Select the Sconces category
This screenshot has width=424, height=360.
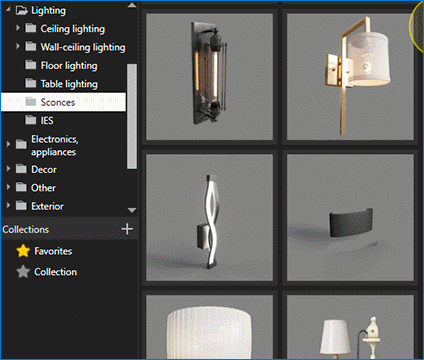[63, 102]
